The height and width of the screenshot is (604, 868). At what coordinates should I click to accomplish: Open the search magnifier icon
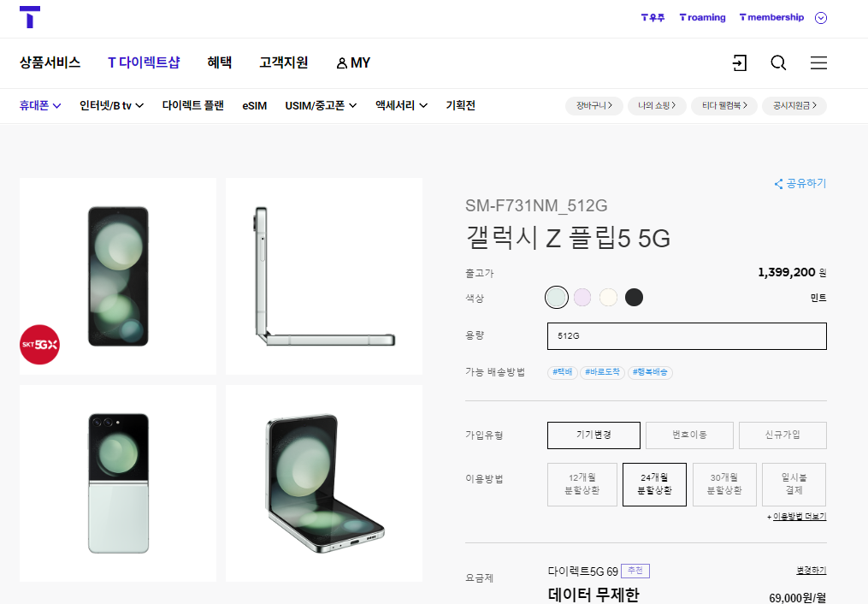(x=778, y=62)
